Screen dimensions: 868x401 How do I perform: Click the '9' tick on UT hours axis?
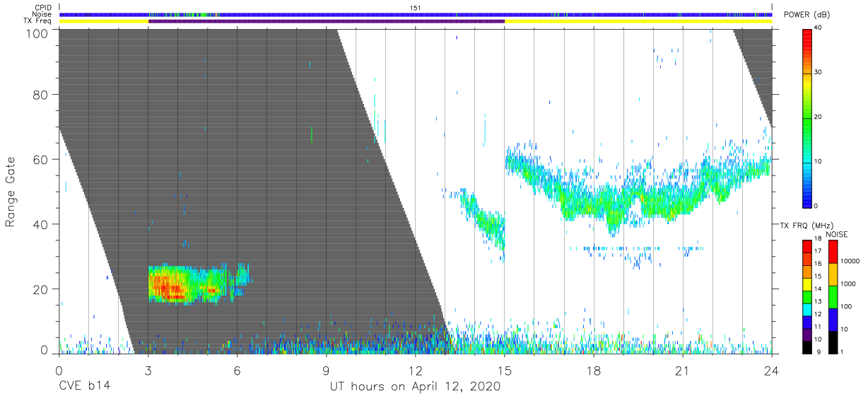[x=327, y=370]
